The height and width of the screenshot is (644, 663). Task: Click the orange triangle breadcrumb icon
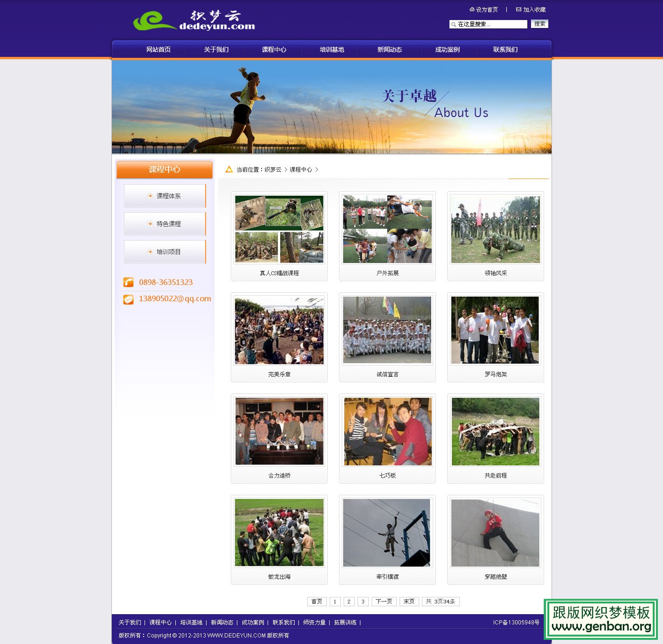229,169
